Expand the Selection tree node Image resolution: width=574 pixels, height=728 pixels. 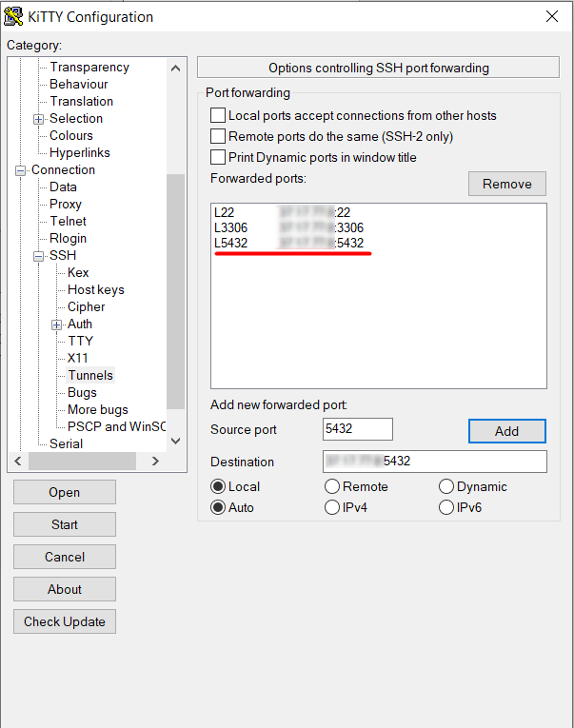coord(38,119)
